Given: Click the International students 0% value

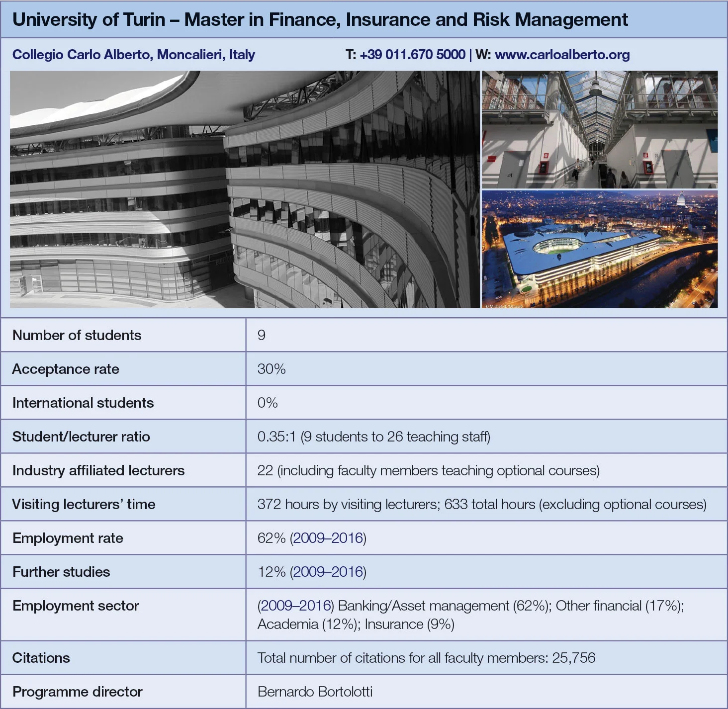Looking at the screenshot, I should click(x=268, y=403).
